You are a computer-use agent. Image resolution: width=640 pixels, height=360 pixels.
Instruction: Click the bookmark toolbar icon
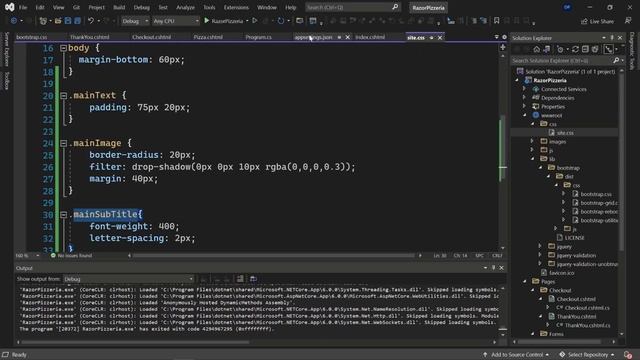point(496,20)
